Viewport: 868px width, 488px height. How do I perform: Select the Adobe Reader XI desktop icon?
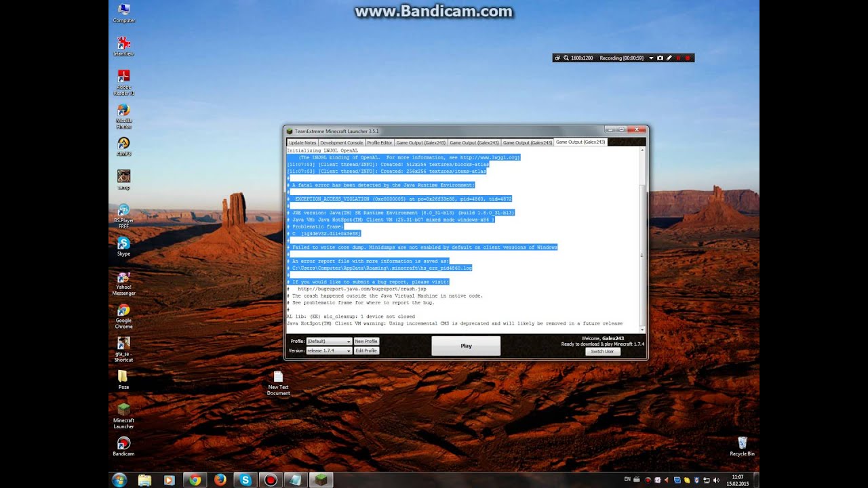point(123,83)
